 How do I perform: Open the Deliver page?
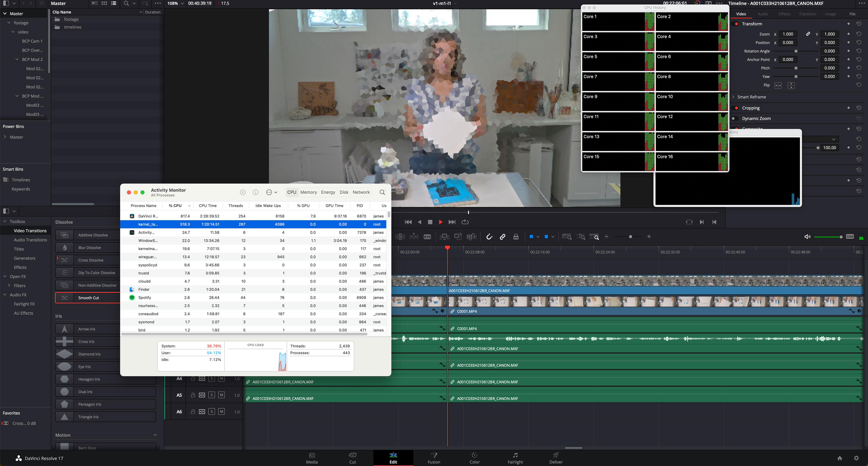point(556,458)
